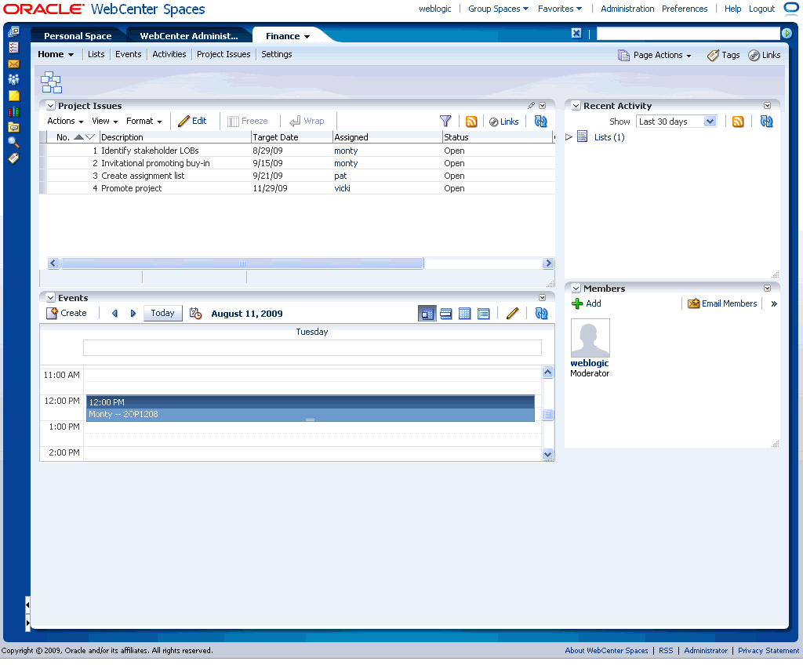Open the RSS feed for Recent Activity
This screenshot has width=803, height=672.
tap(738, 122)
